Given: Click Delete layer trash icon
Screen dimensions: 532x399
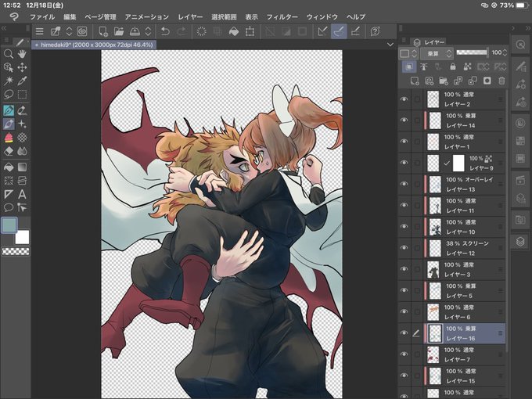Looking at the screenshot, I should coord(501,81).
